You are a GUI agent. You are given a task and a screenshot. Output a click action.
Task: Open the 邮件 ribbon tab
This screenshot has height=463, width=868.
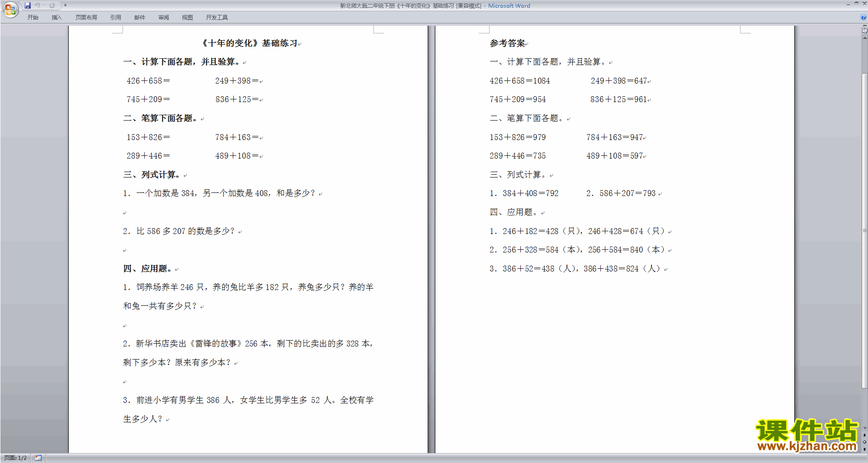[x=140, y=18]
